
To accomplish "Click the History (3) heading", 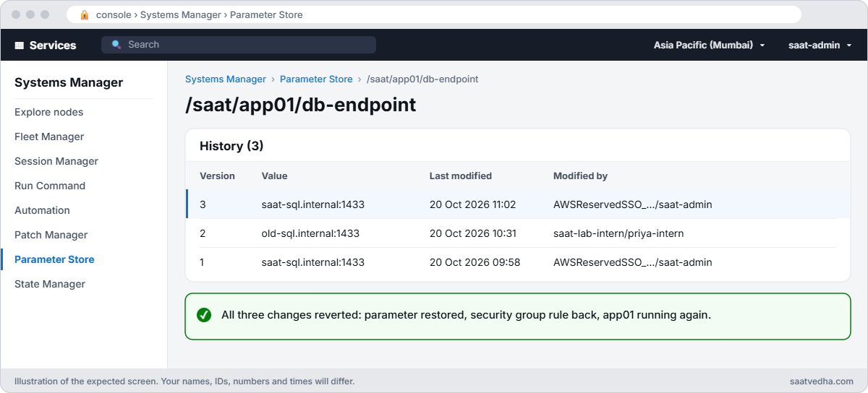I will (x=231, y=146).
